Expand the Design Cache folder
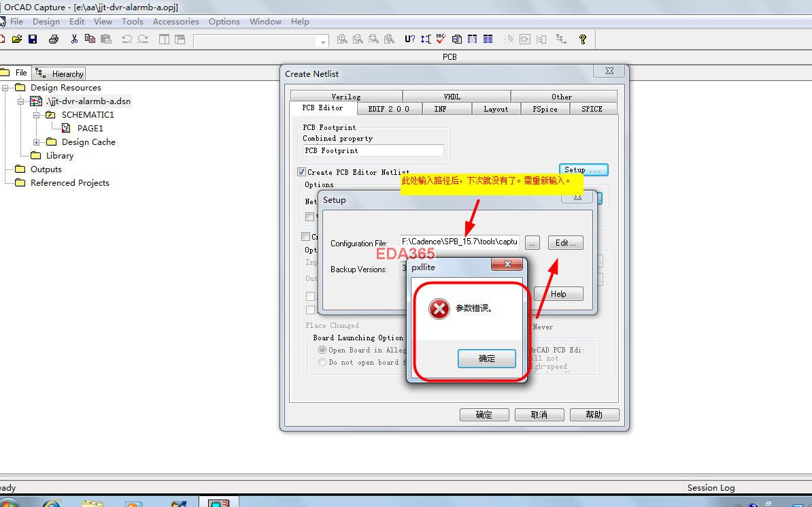This screenshot has width=812, height=507. click(x=36, y=142)
